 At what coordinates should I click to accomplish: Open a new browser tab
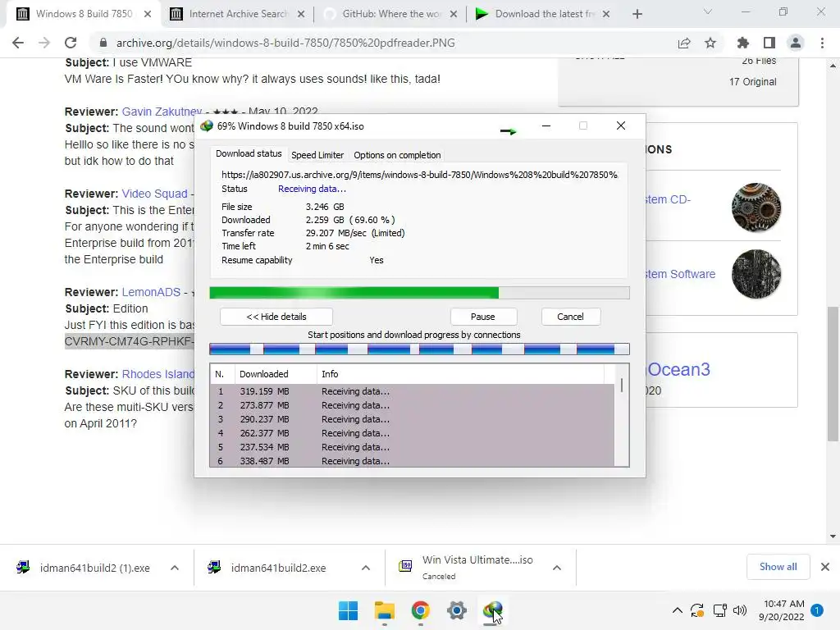coord(637,14)
